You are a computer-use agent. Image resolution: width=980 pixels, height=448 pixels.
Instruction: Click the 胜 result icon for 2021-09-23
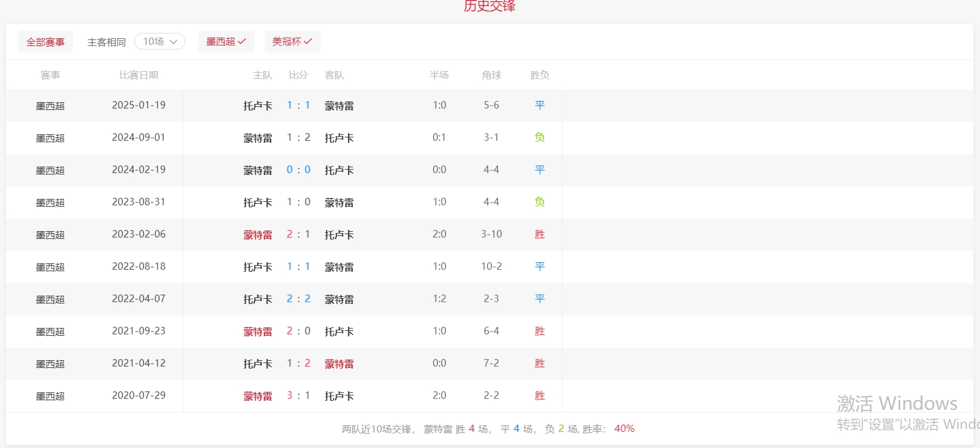pos(539,331)
